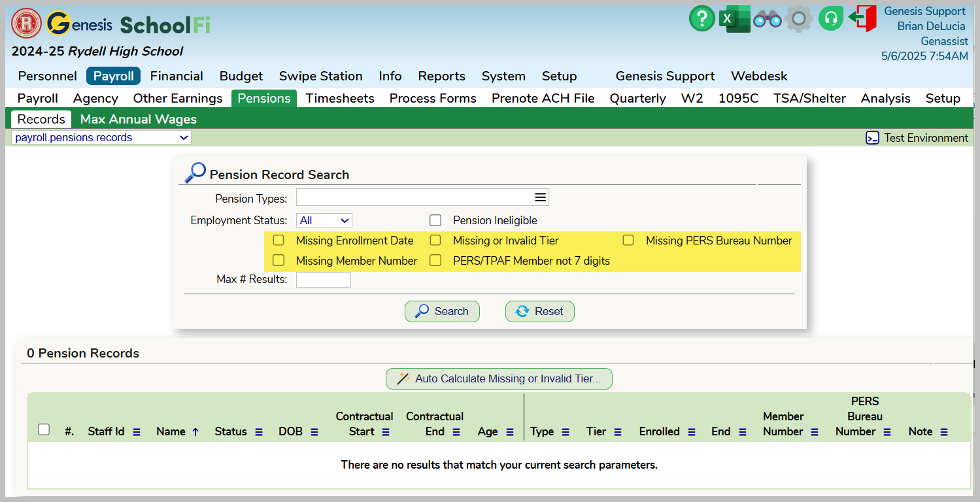Select the Max Annual Wages subtab
The height and width of the screenshot is (502, 980).
(x=139, y=119)
